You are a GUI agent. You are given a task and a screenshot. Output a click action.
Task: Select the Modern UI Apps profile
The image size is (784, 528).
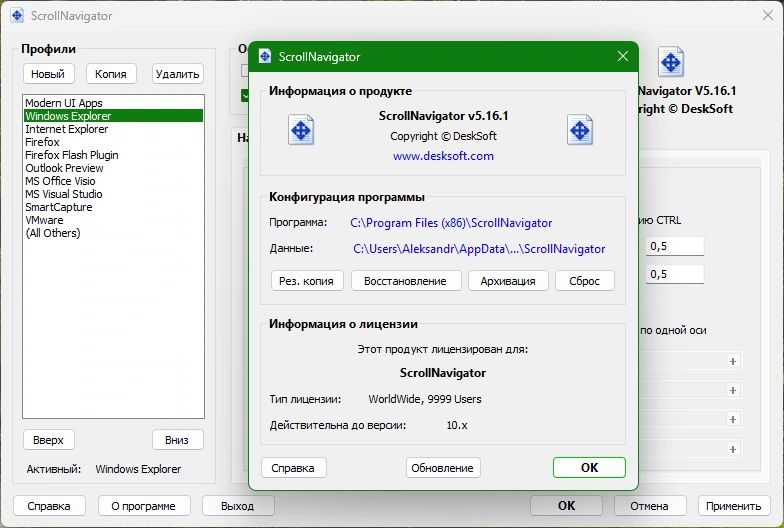114,103
